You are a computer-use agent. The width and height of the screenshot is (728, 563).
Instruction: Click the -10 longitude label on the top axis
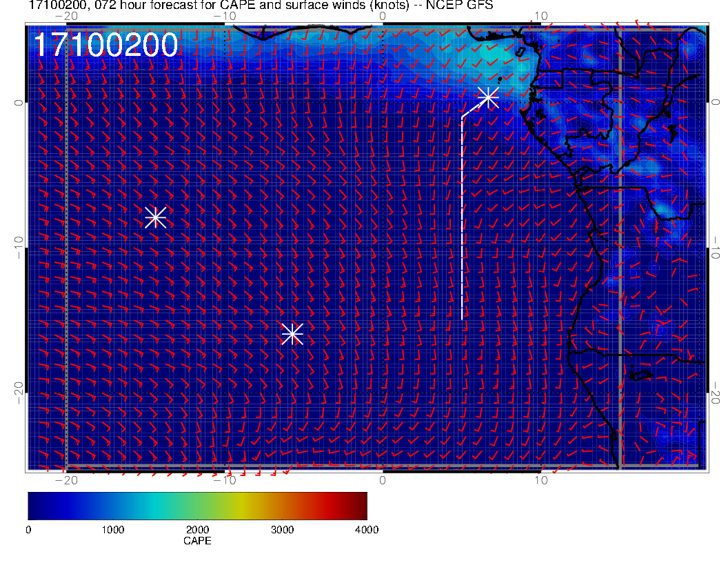pos(225,16)
